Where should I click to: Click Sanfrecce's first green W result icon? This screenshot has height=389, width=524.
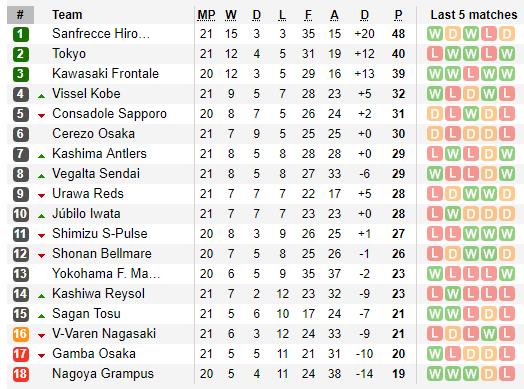[x=435, y=34]
